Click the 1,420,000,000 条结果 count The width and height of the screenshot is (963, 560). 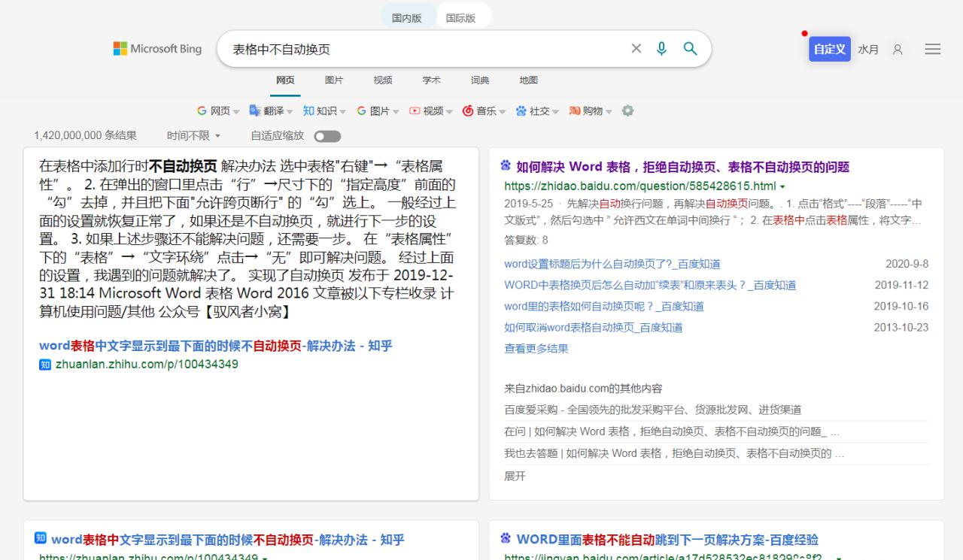click(x=85, y=136)
